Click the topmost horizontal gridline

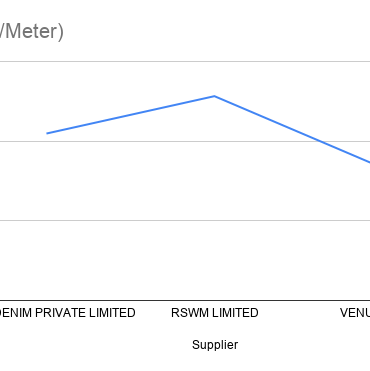pyautogui.click(x=185, y=61)
